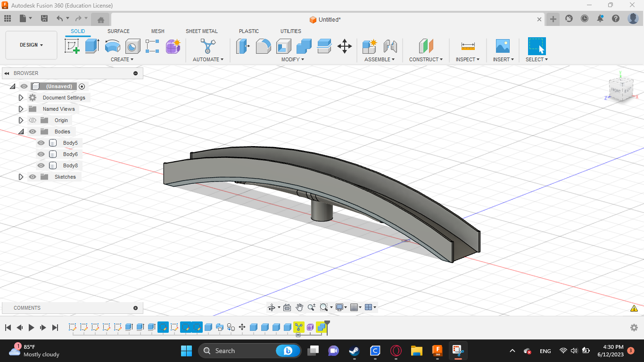The width and height of the screenshot is (644, 362).
Task: Select the SOLID tab
Action: (78, 31)
